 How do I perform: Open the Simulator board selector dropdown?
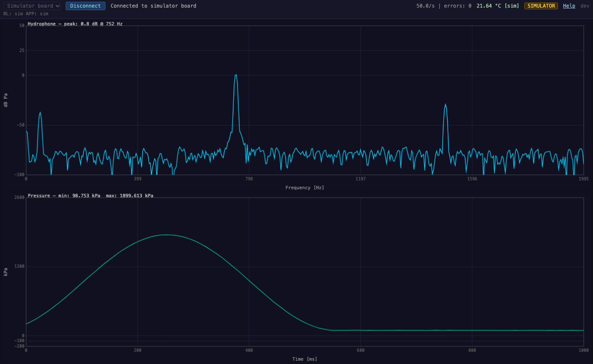click(x=32, y=6)
